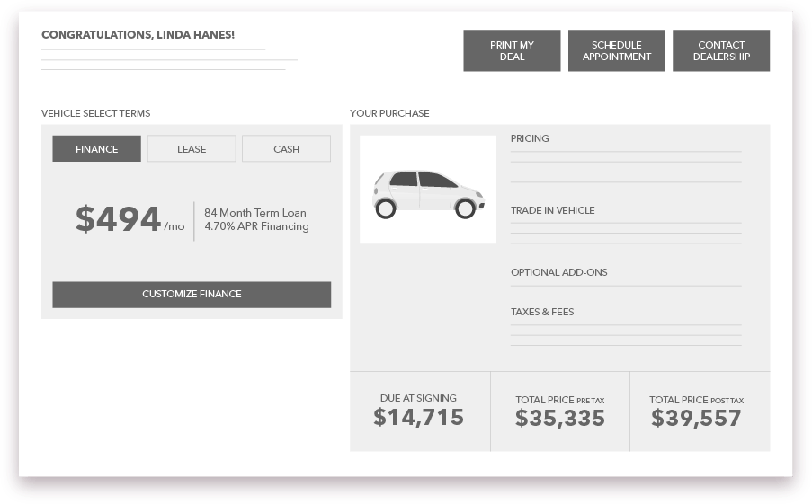Switch to the Finance tab
The height and width of the screenshot is (504, 812).
point(97,149)
